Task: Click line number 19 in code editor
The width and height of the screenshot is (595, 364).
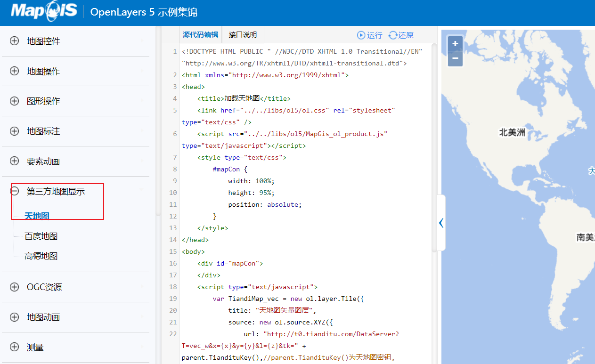Action: [x=173, y=299]
